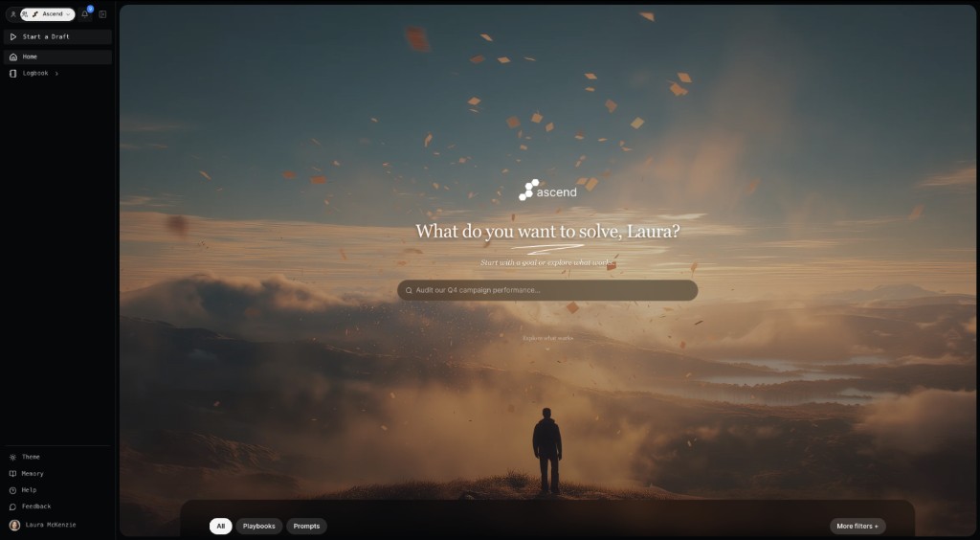Screen dimensions: 980x540
Task: Open the Logbook menu item
Action: [35, 73]
